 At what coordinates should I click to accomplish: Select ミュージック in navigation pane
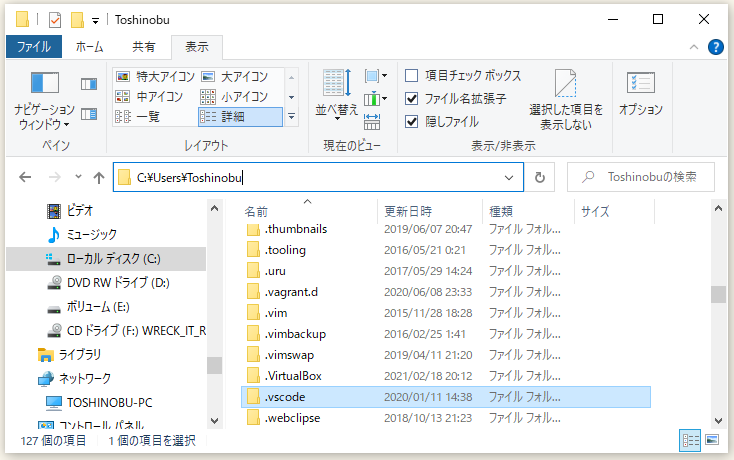(x=82, y=234)
